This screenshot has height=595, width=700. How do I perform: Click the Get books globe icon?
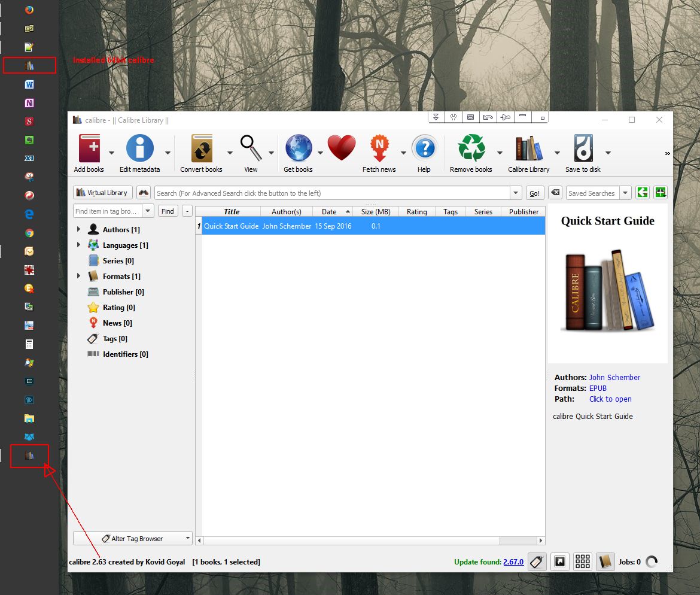298,148
